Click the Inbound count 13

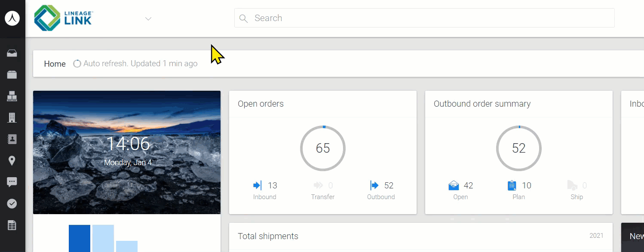coord(273,185)
